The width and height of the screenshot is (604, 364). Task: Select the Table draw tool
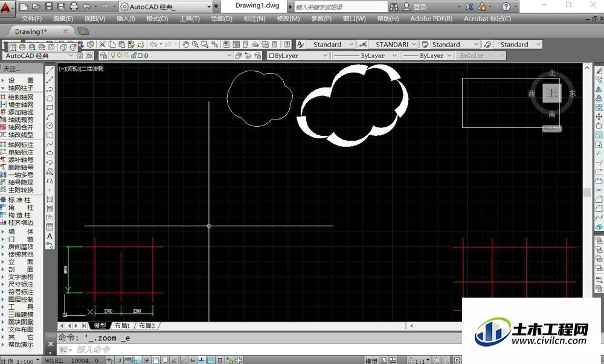click(50, 227)
